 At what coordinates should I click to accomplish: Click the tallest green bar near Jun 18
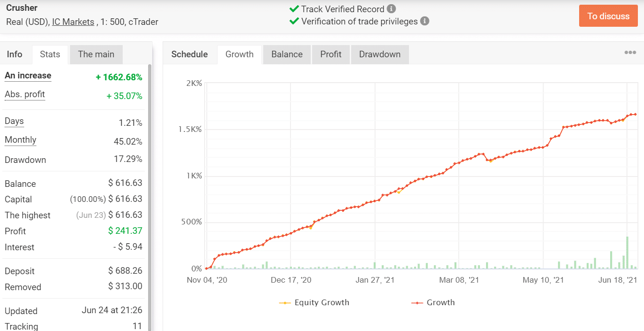[627, 253]
